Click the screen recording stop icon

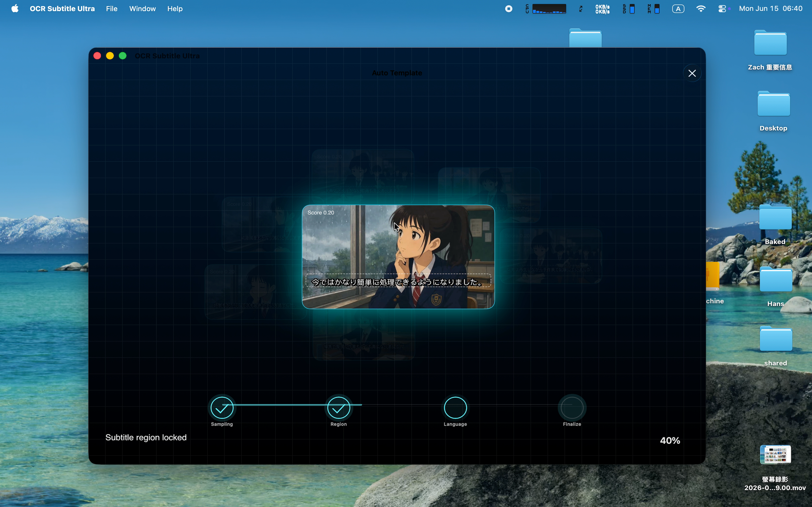[x=509, y=9]
